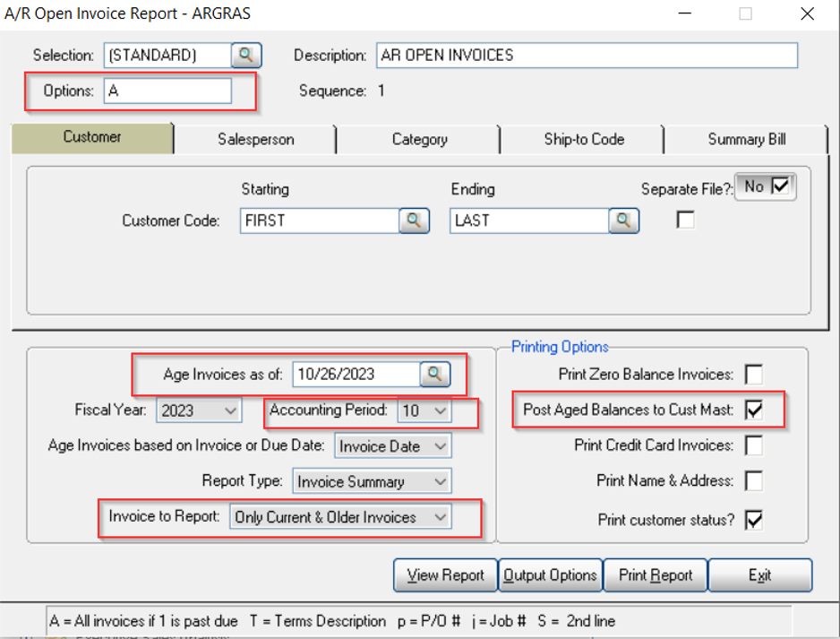Viewport: 840px width, 639px height.
Task: Open the Ending Customer Code lookup
Action: pyautogui.click(x=623, y=220)
